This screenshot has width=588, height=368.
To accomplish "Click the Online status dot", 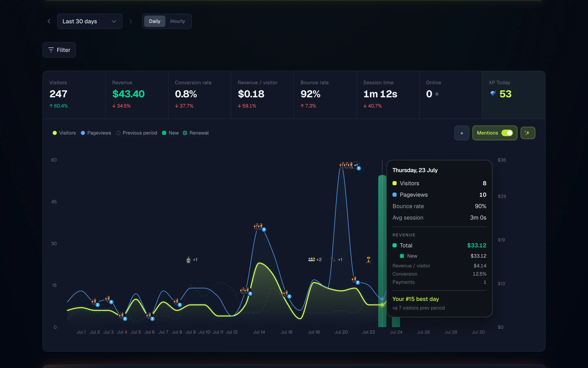I will 437,94.
